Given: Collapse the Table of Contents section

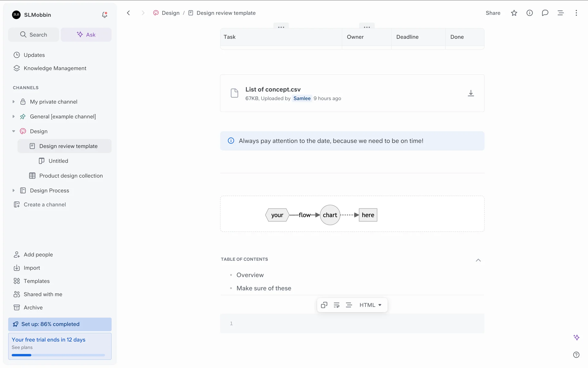Looking at the screenshot, I should coord(478,260).
